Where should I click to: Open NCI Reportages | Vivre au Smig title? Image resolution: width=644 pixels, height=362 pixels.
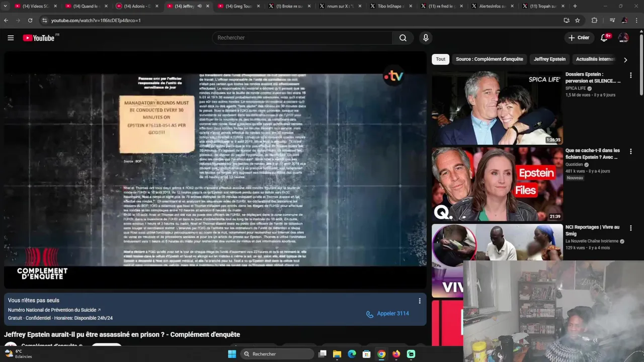[x=593, y=230]
